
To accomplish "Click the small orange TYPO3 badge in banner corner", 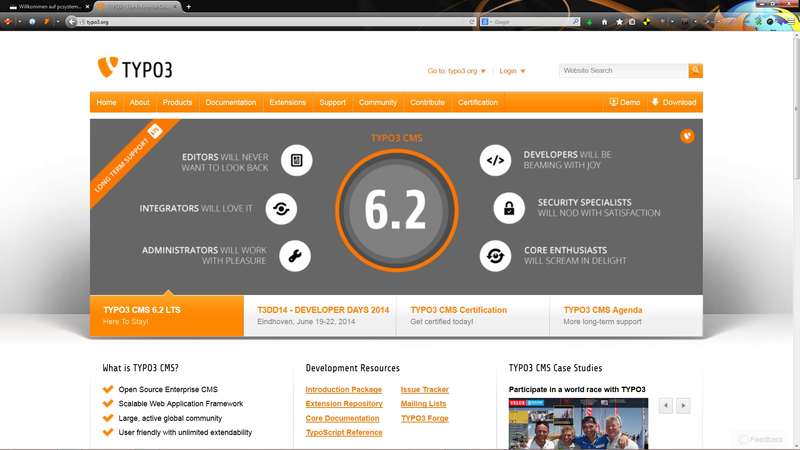I will click(x=687, y=136).
